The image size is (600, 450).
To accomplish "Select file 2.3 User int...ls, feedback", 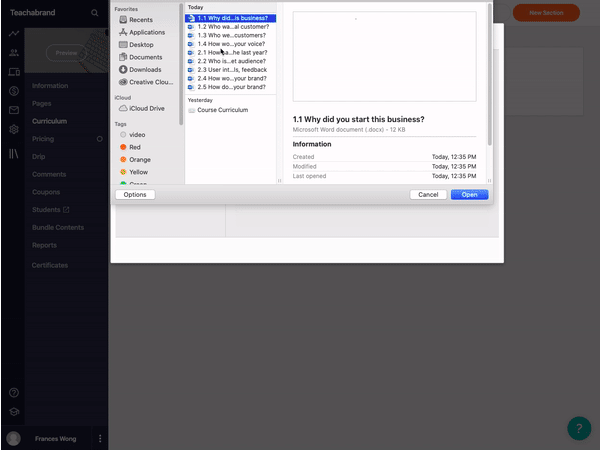I will point(230,70).
